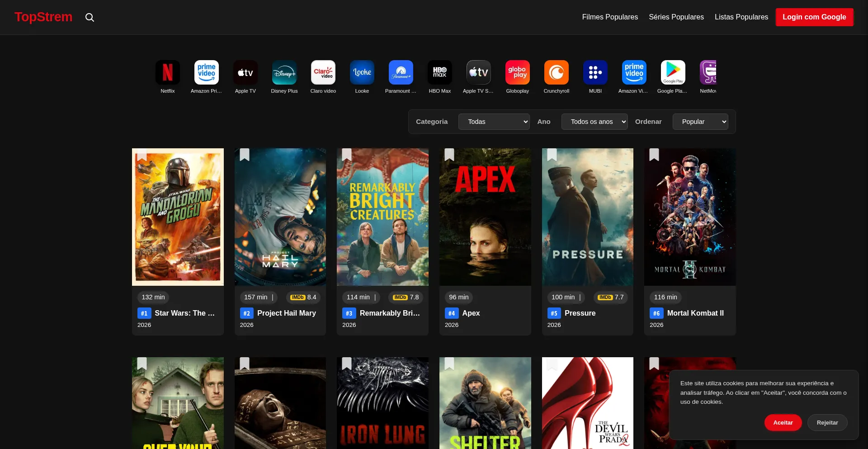Bookmark The Devil Wears Prada 2
This screenshot has height=449, width=868.
tap(552, 364)
